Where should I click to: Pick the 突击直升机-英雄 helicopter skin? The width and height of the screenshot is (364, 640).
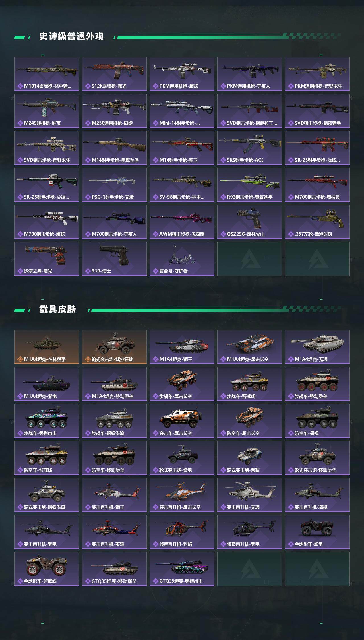(x=114, y=532)
